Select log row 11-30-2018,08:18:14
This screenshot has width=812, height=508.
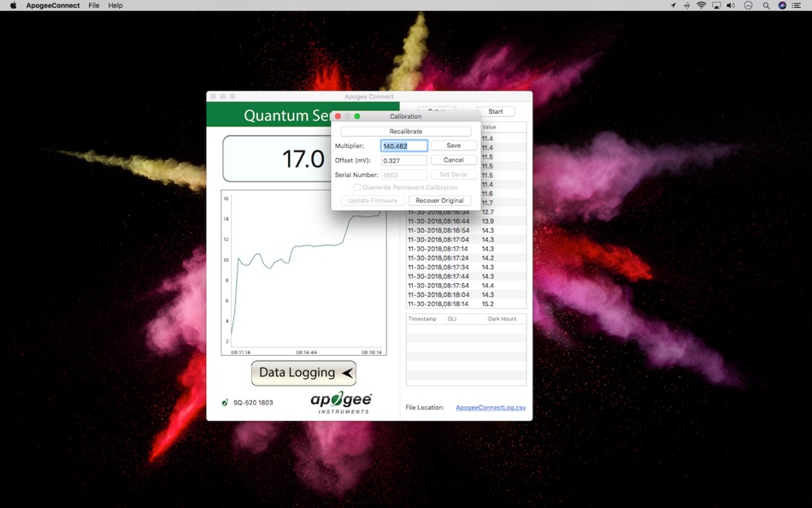pyautogui.click(x=466, y=304)
